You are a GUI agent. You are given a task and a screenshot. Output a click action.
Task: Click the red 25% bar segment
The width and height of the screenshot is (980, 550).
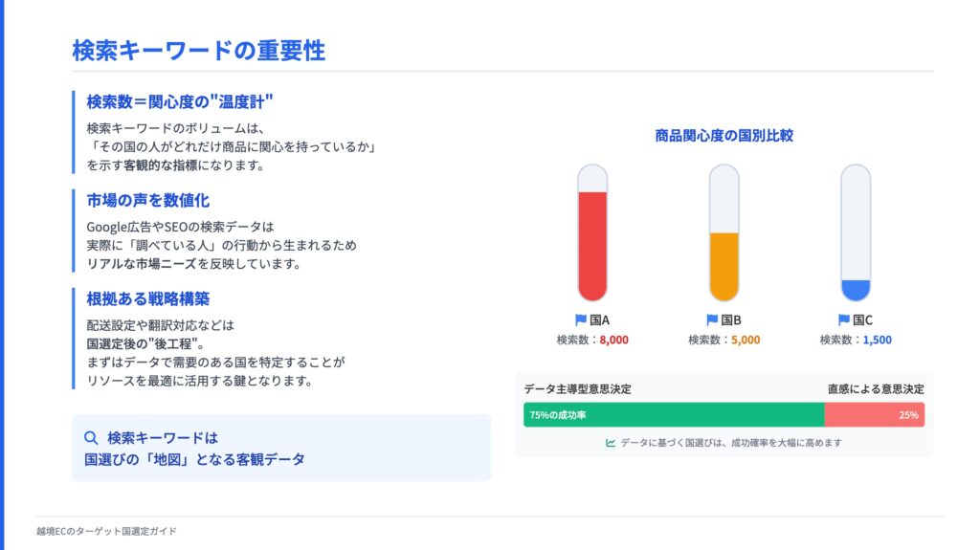click(x=875, y=415)
